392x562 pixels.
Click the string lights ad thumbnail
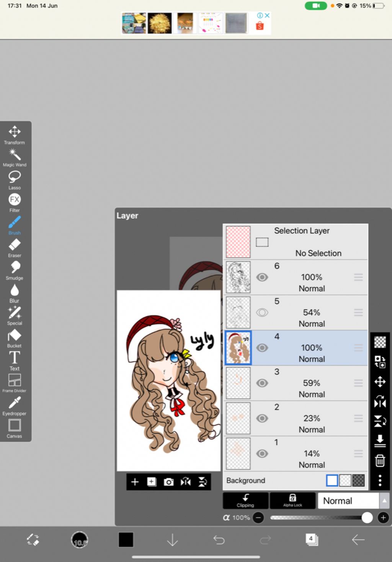[160, 23]
